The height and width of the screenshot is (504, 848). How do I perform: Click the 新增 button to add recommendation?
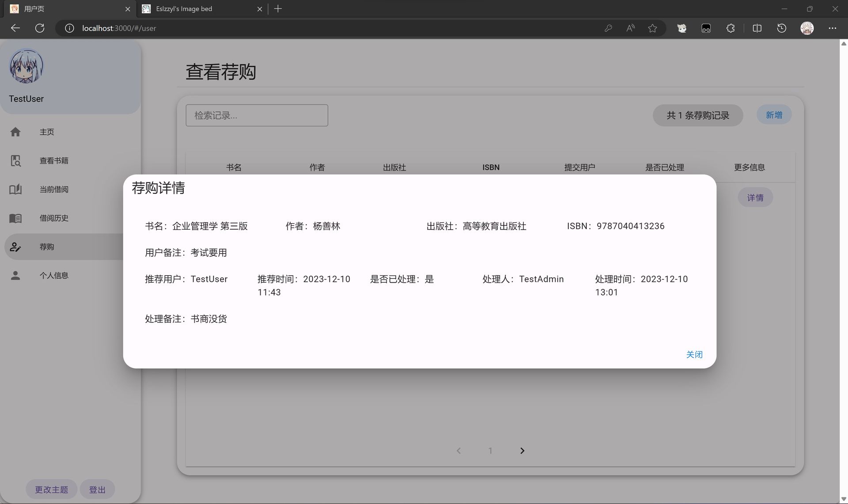coord(774,114)
